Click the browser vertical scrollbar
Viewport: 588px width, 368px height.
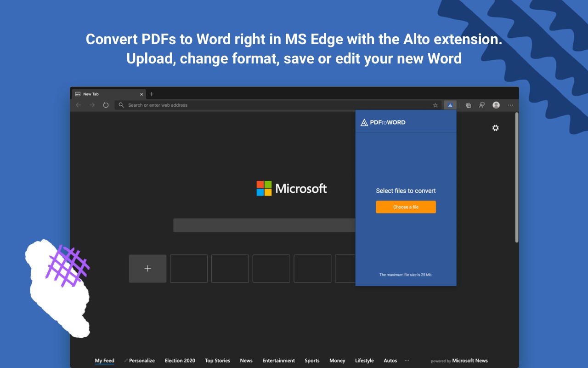pos(517,178)
